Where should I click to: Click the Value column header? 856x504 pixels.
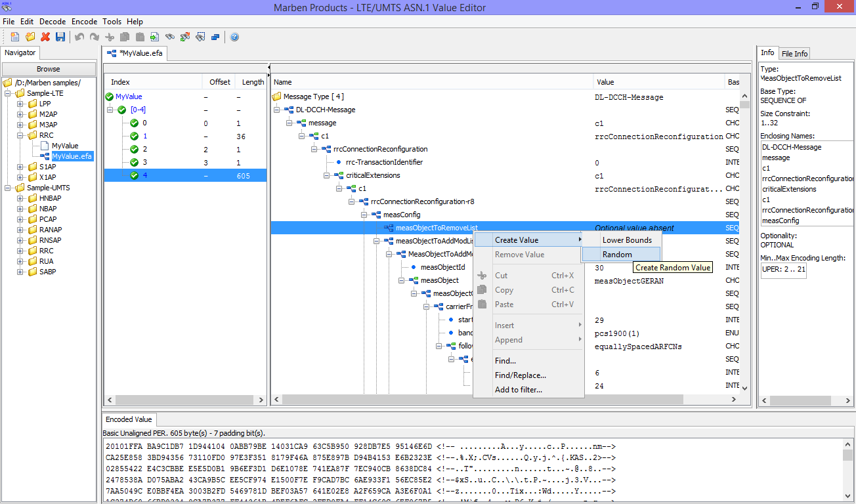click(659, 82)
